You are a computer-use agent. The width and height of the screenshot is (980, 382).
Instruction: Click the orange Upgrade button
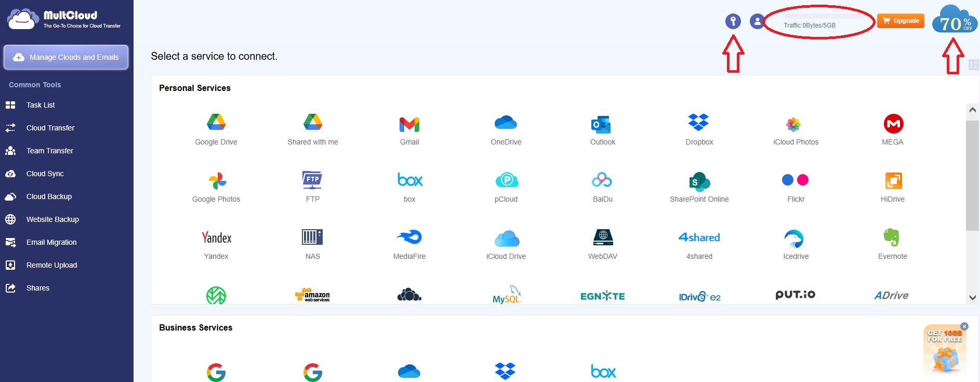900,21
